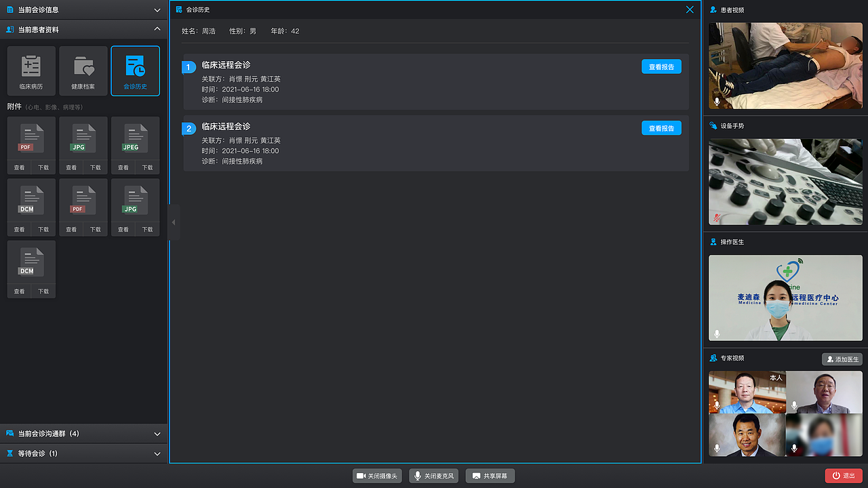View the JPEG attachment with its 查看 button

123,167
